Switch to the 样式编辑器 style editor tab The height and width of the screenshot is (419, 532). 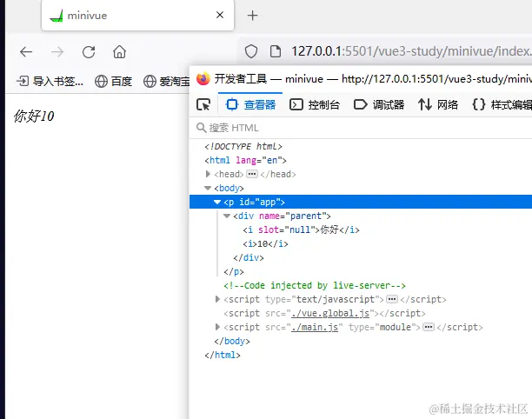502,104
